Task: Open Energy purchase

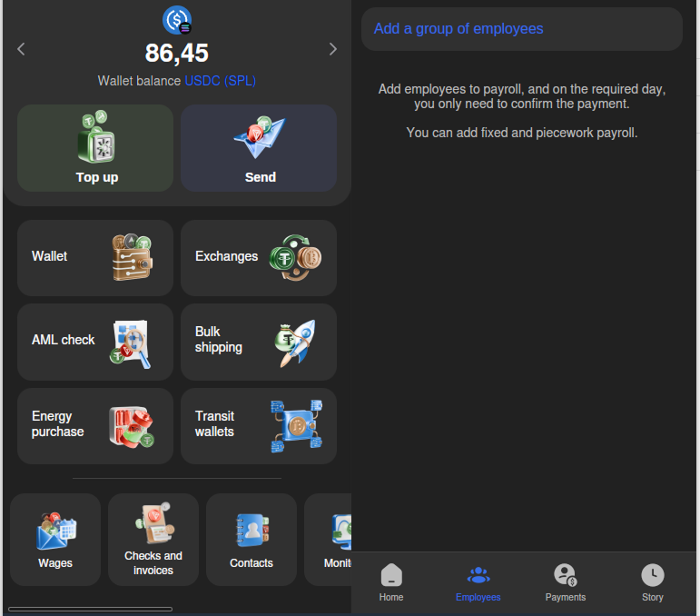Action: pyautogui.click(x=95, y=425)
